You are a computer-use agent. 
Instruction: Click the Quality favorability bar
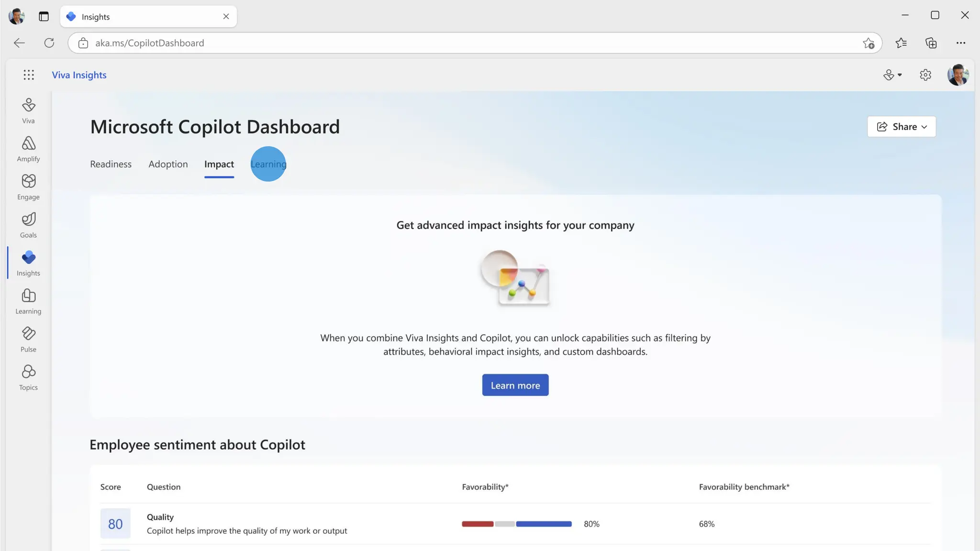tap(516, 524)
